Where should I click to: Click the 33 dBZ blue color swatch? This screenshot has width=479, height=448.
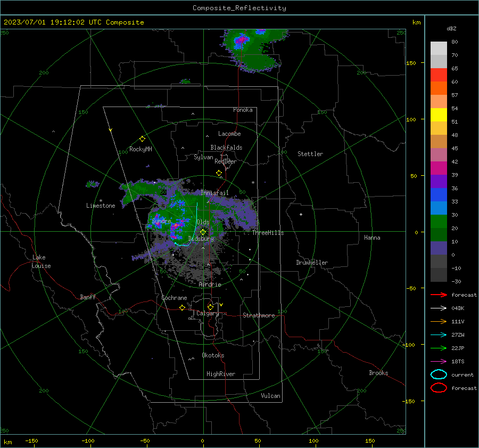pyautogui.click(x=439, y=194)
